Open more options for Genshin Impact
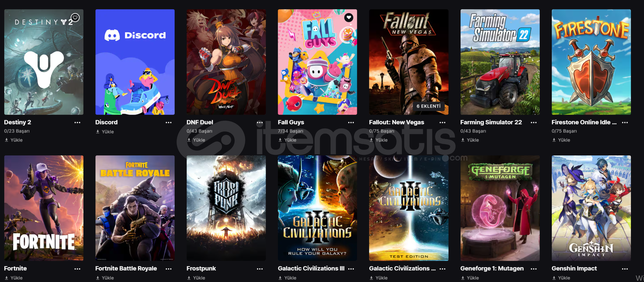The width and height of the screenshot is (644, 282). pos(625,269)
